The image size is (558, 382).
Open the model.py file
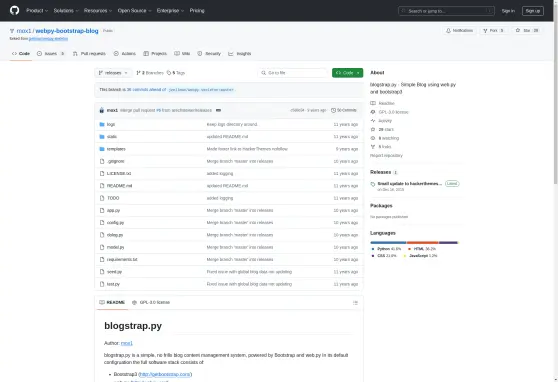[116, 247]
